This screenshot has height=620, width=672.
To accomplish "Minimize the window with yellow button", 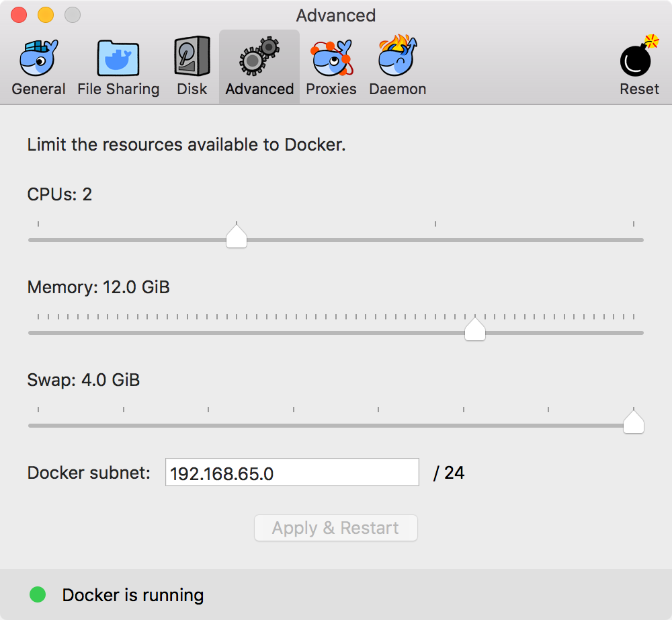I will (x=46, y=15).
